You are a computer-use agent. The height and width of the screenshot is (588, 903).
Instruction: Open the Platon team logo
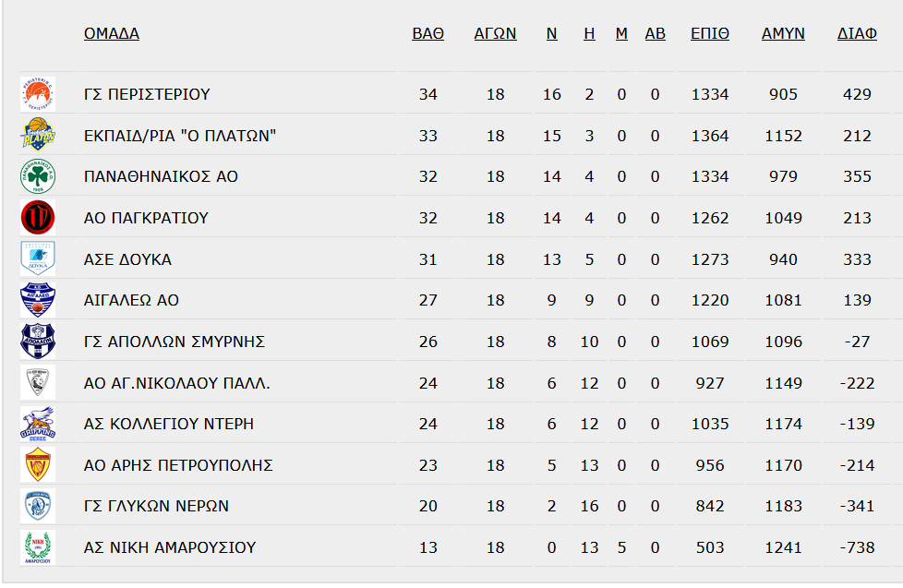coord(38,136)
